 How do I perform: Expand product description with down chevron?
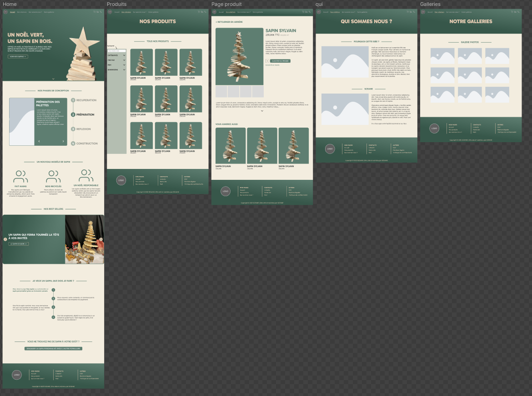(x=262, y=111)
